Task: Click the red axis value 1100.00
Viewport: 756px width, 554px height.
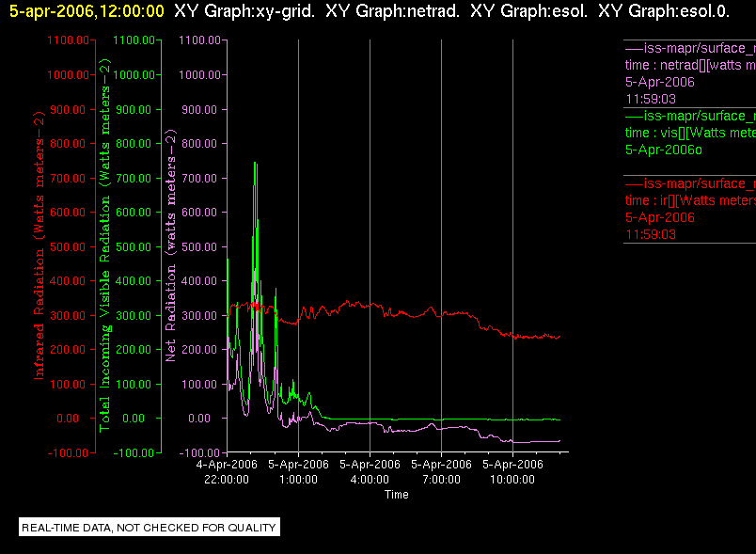Action: pos(68,40)
